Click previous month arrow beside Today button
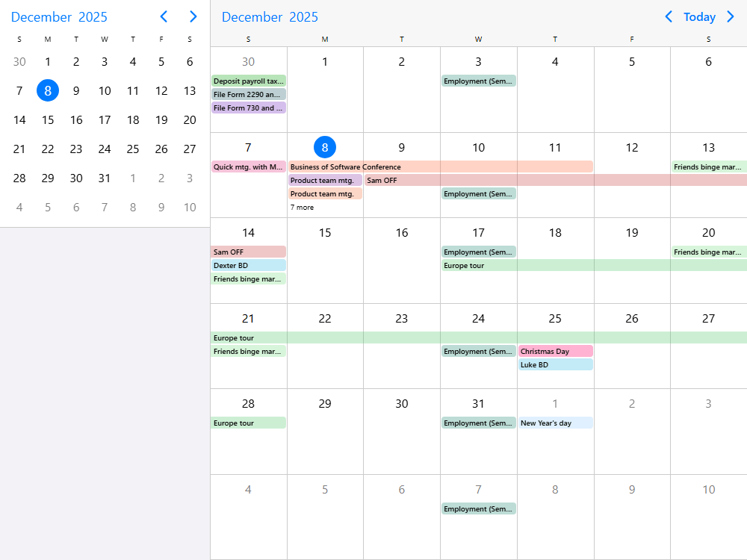Viewport: 747px width, 560px height. pyautogui.click(x=669, y=16)
